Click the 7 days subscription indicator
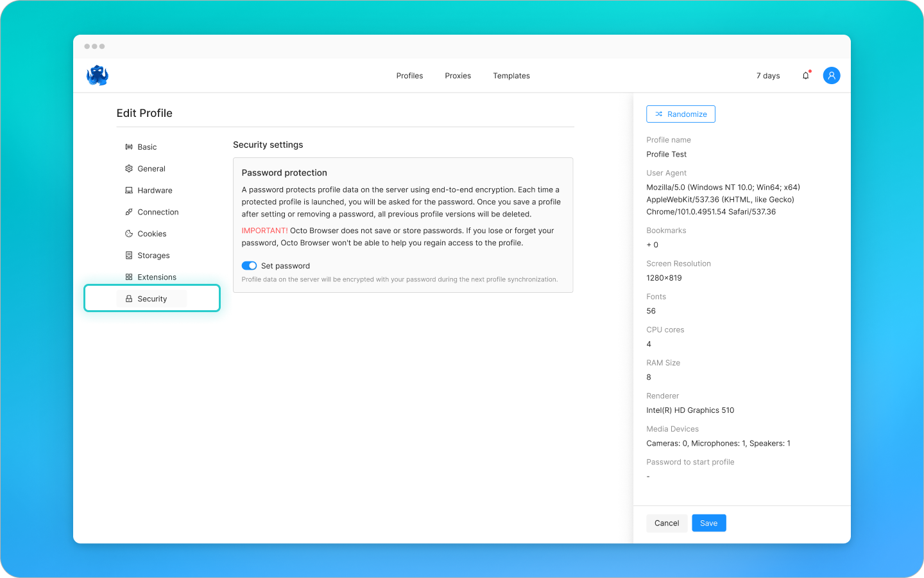 pos(768,75)
